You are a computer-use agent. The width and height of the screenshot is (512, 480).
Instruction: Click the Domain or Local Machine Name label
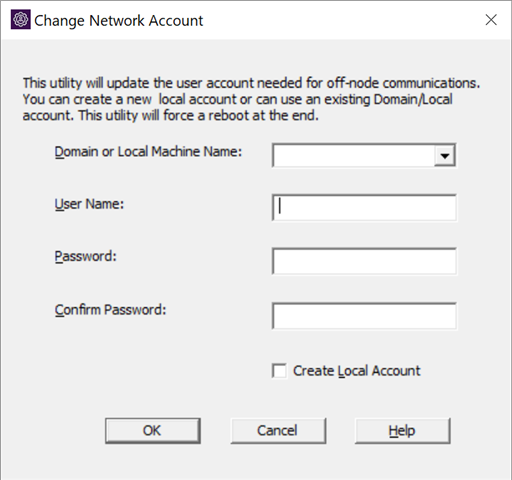pyautogui.click(x=148, y=152)
